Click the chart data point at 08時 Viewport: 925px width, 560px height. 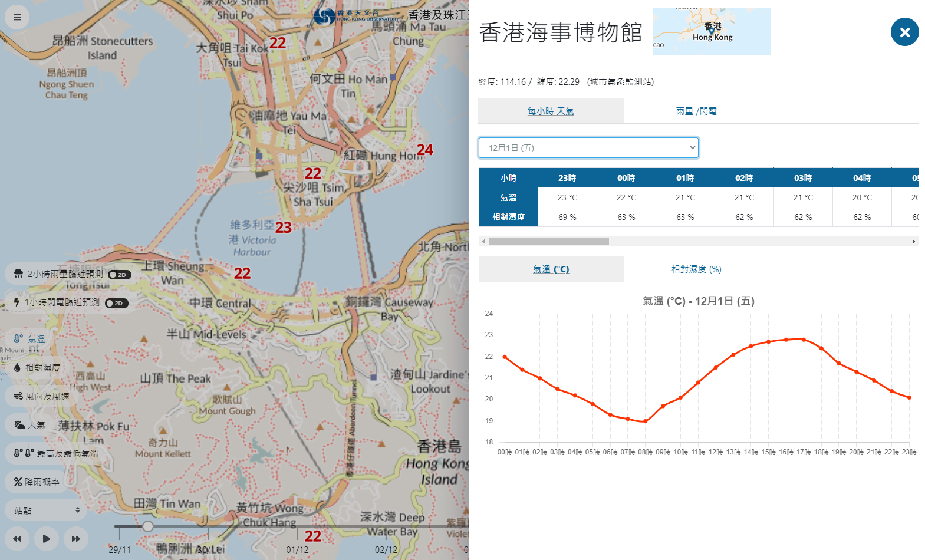(646, 421)
